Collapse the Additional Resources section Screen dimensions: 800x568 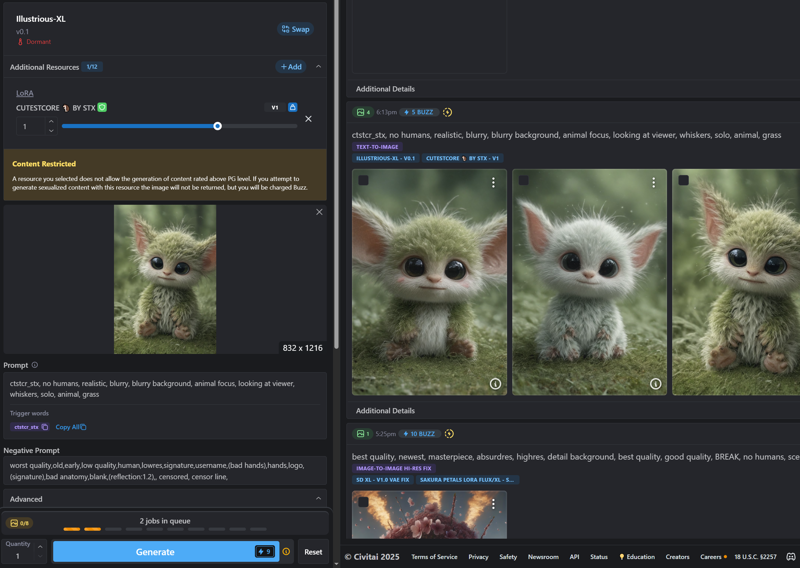click(318, 66)
